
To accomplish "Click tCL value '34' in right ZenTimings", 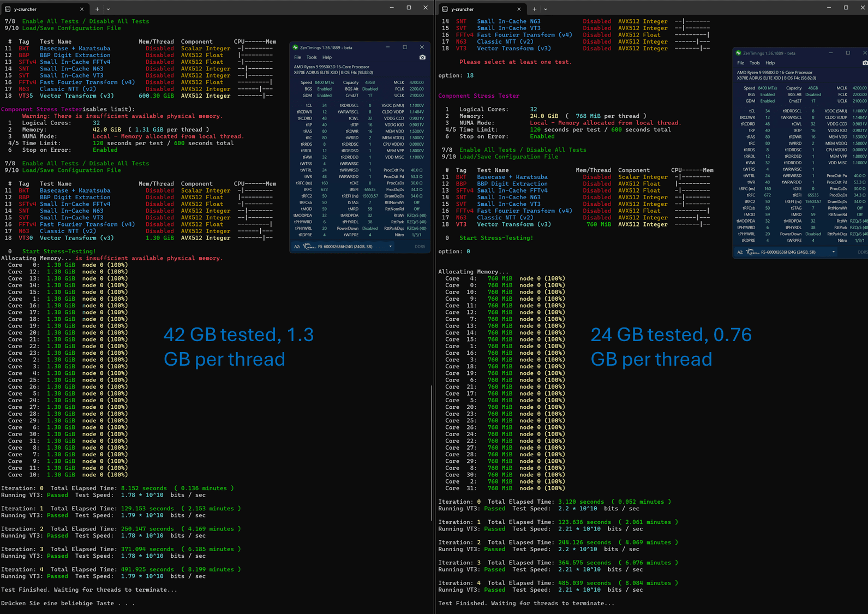I will click(x=767, y=111).
